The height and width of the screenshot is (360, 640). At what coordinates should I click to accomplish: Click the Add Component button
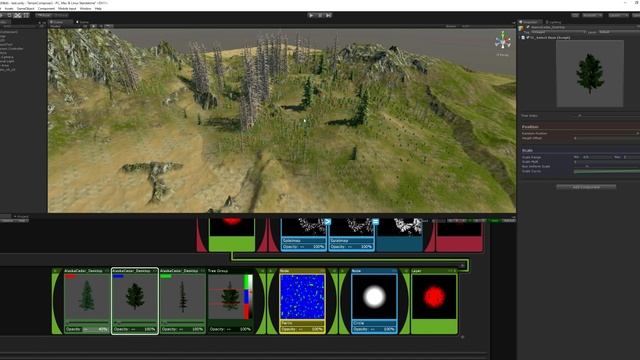586,187
